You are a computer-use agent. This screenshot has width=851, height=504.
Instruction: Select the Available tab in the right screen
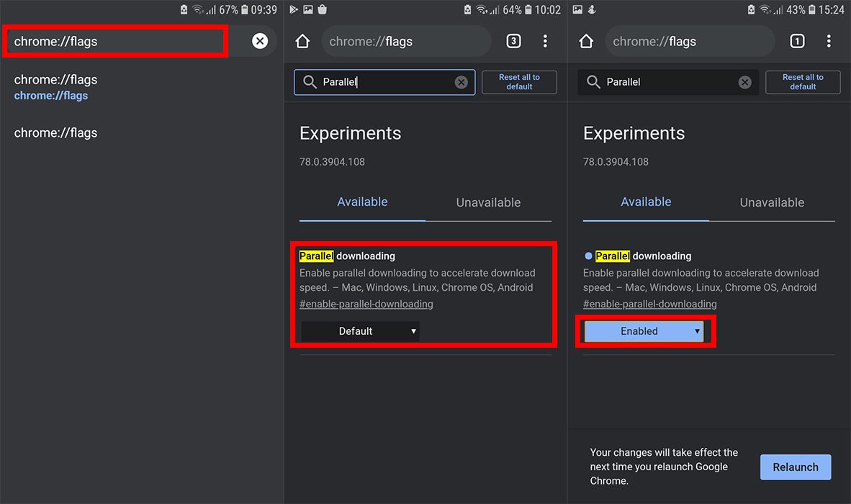point(646,202)
